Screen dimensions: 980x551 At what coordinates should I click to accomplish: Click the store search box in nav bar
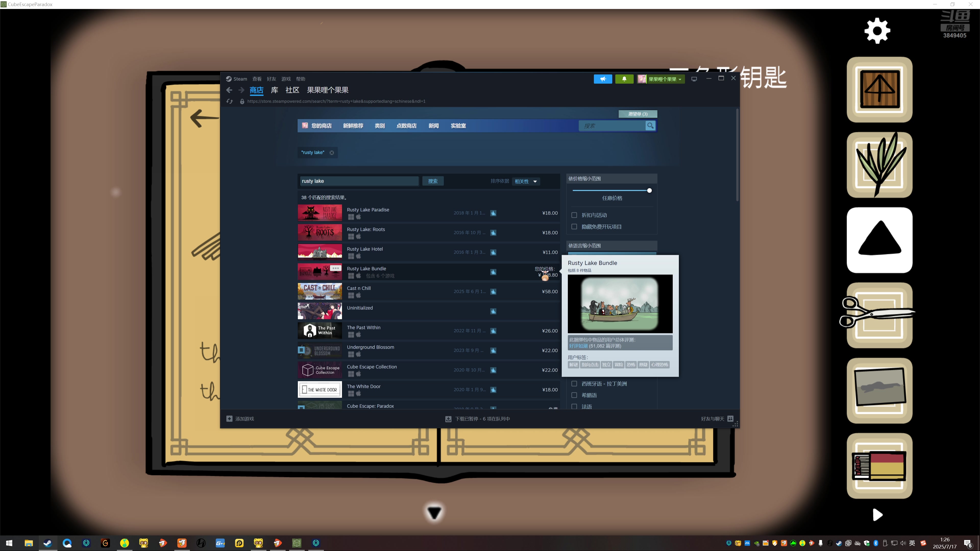coord(612,126)
